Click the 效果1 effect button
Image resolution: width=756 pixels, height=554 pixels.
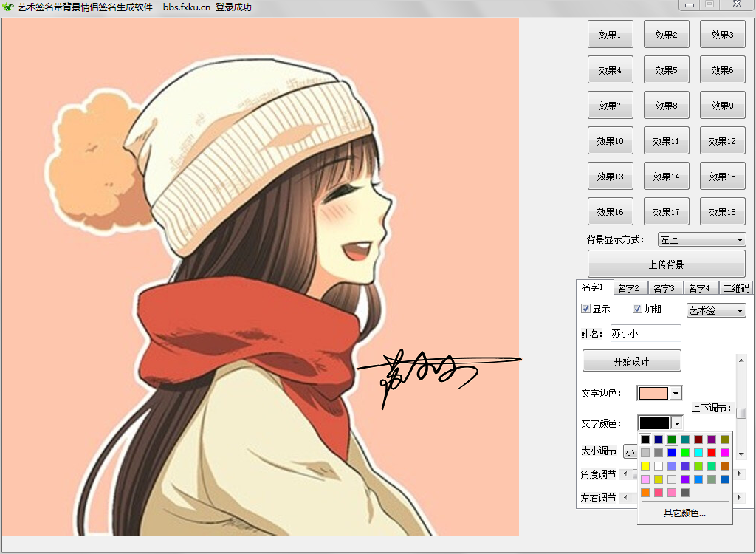(611, 34)
